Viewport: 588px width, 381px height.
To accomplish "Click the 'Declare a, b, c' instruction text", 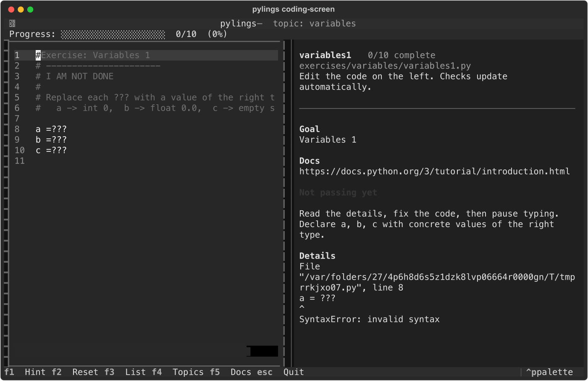I will click(x=427, y=230).
